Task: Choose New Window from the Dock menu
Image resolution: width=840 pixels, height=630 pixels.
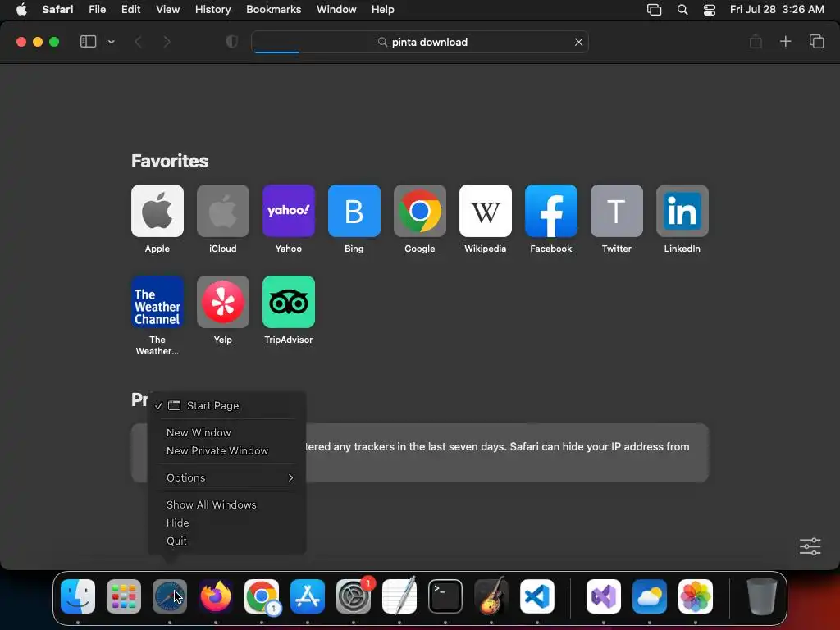Action: [227, 432]
